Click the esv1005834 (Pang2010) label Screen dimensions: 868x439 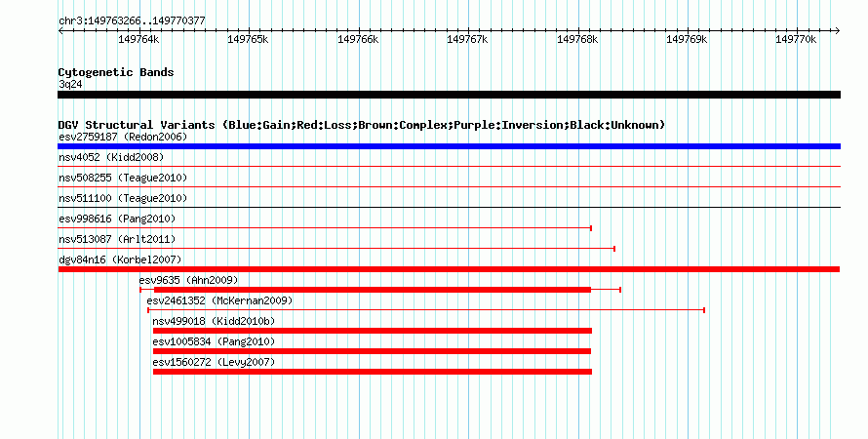click(214, 341)
